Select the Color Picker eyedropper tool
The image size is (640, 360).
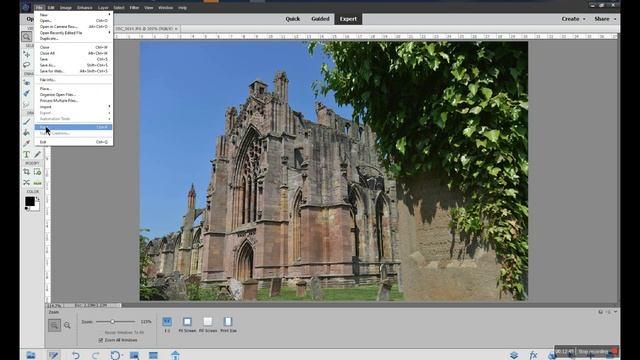[x=27, y=143]
